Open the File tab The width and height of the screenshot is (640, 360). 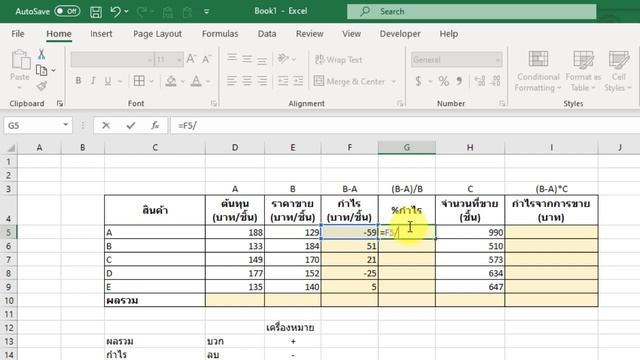tap(18, 34)
